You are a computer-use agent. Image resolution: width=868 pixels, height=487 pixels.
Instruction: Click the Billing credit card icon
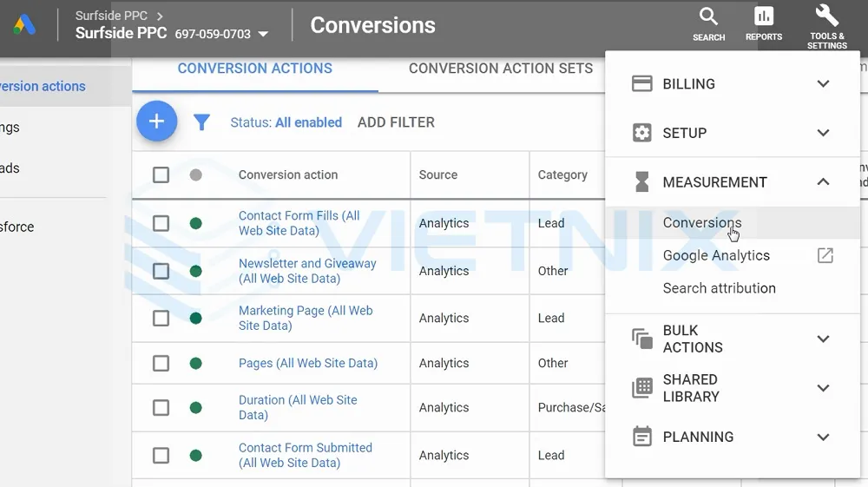(641, 83)
